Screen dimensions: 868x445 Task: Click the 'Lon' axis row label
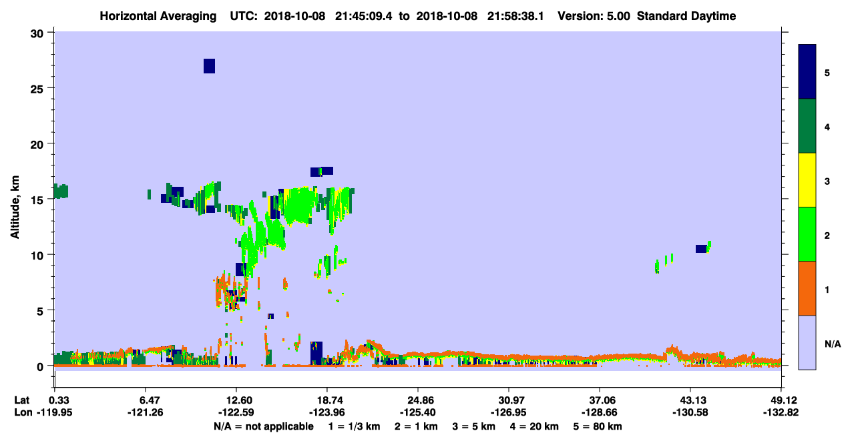click(x=22, y=413)
